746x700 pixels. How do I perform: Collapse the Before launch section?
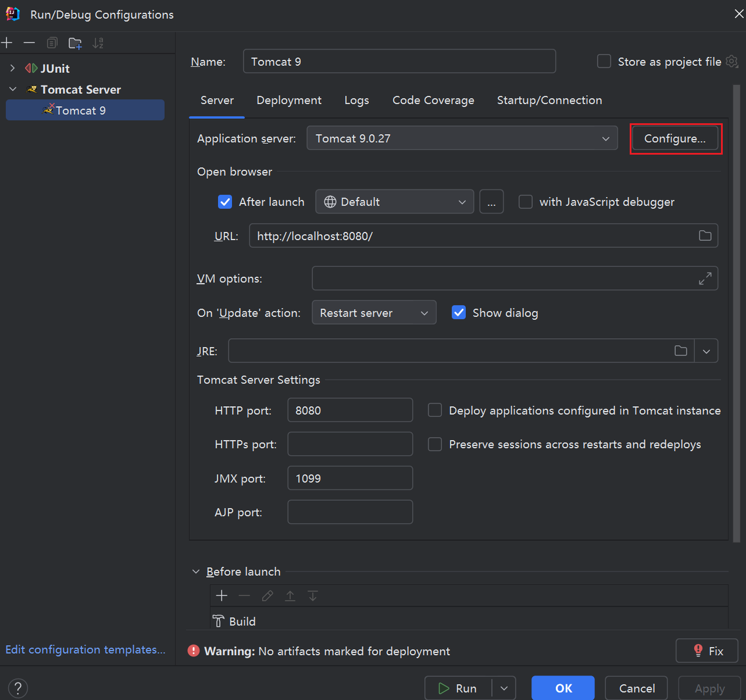click(x=196, y=572)
